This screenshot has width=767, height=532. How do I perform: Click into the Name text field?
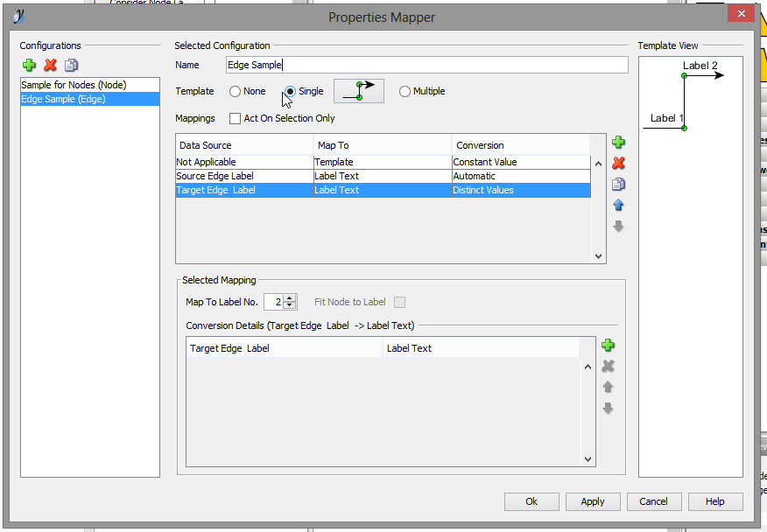pos(426,65)
